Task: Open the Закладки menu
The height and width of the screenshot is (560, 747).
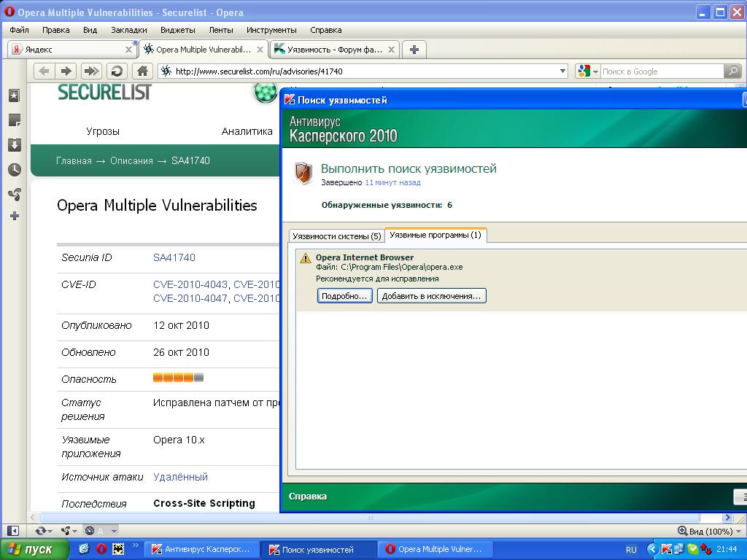Action: (129, 30)
